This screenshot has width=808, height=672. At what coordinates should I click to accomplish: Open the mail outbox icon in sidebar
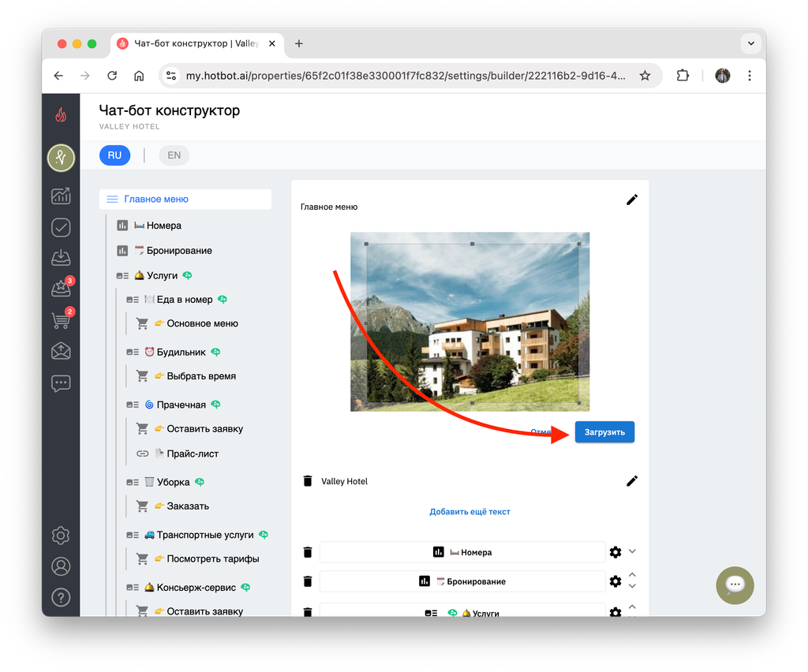(x=61, y=351)
